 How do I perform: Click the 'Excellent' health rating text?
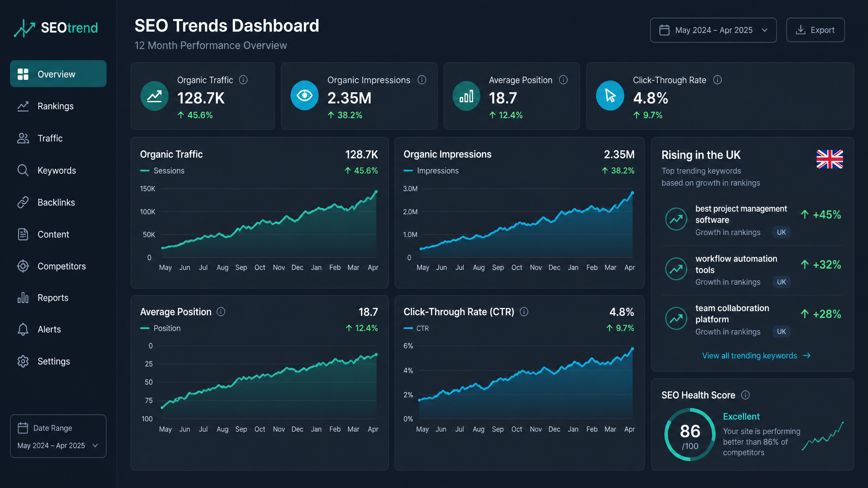(741, 416)
